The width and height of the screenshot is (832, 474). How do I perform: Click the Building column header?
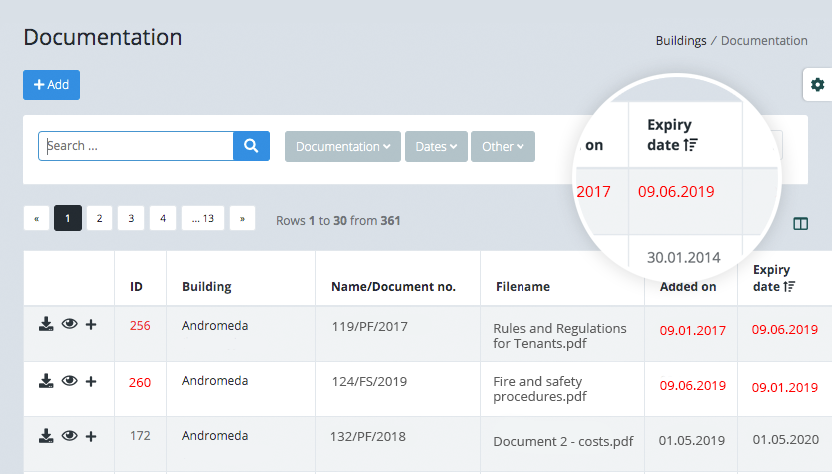[x=206, y=287]
